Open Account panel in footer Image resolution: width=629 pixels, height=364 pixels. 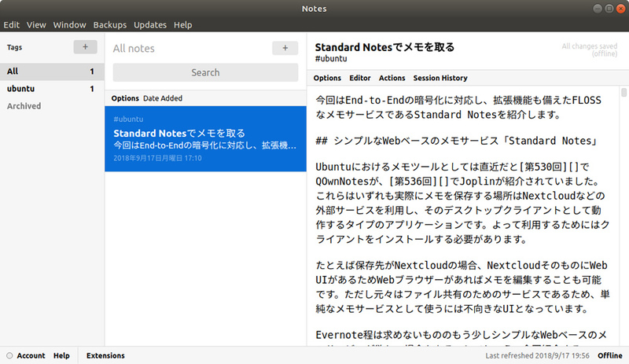[31, 355]
